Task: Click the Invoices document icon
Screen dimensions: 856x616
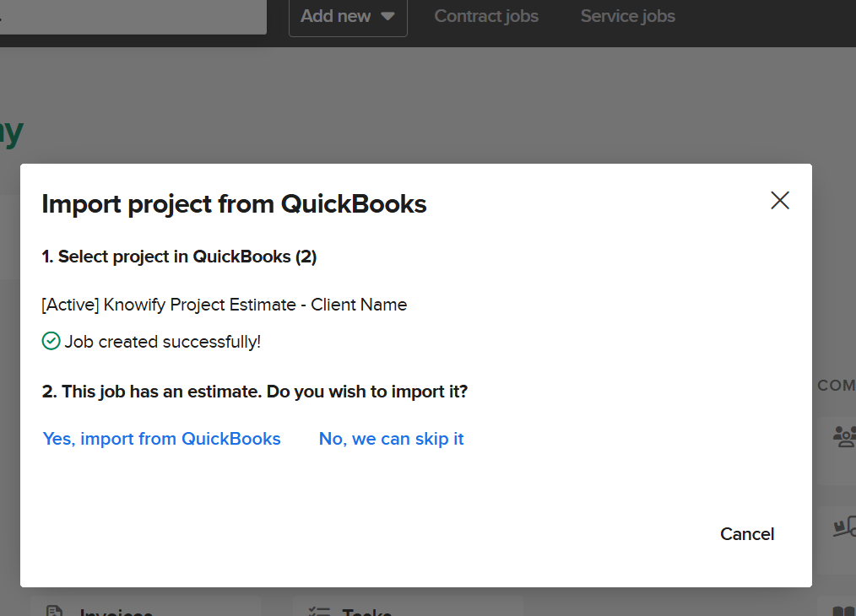Action: pos(56,611)
